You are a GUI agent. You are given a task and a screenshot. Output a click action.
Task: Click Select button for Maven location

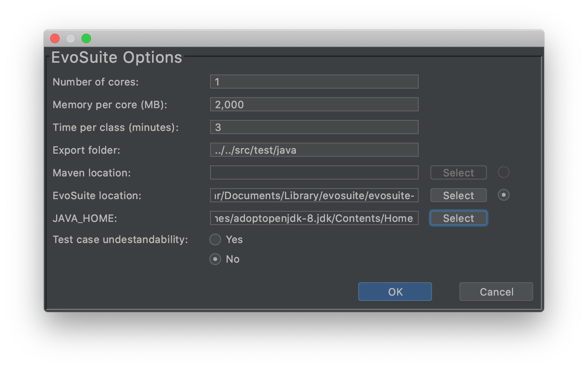coord(458,172)
